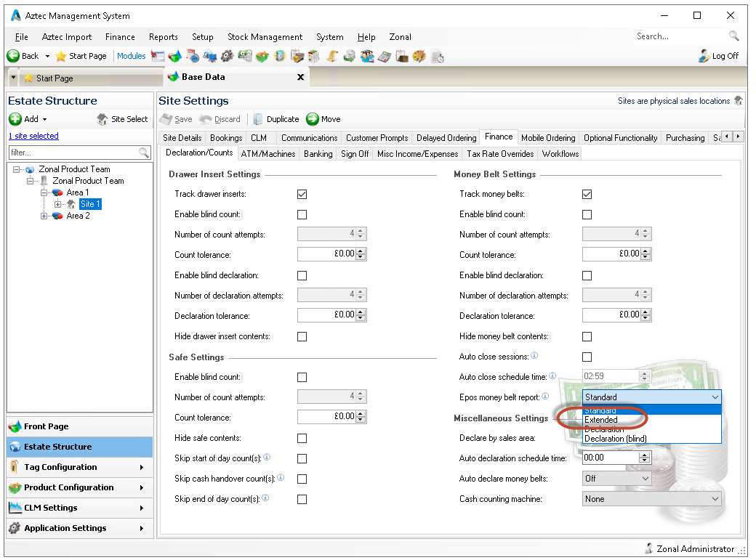Click the 1 site selected link
This screenshot has height=560, width=756.
(x=33, y=136)
